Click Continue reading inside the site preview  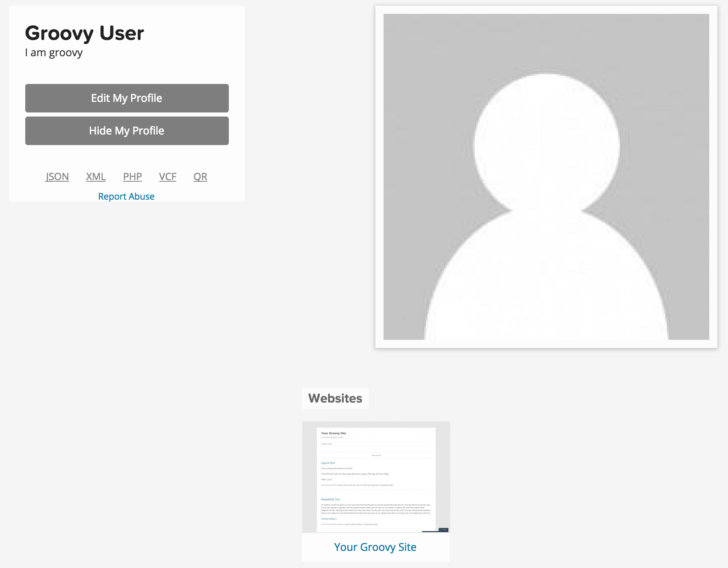[x=329, y=519]
